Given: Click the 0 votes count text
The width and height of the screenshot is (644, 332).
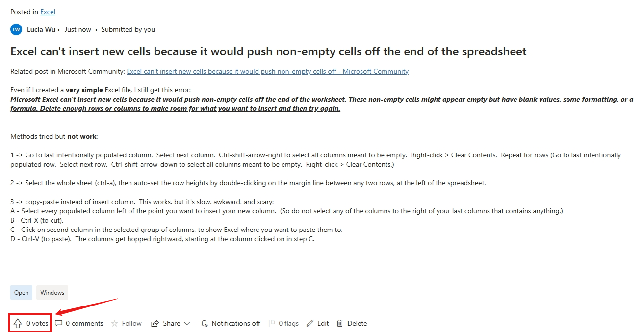Looking at the screenshot, I should coord(37,323).
